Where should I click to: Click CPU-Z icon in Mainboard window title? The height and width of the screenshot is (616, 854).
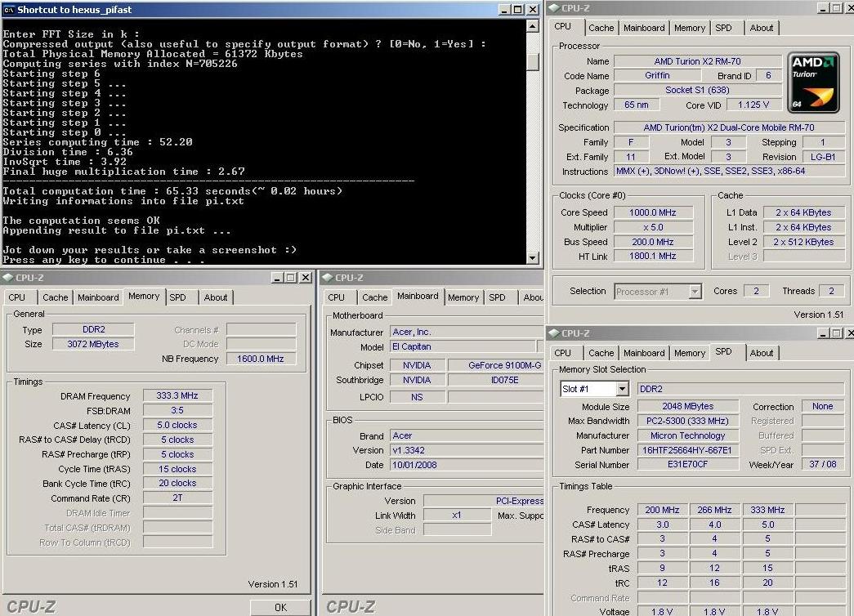328,277
